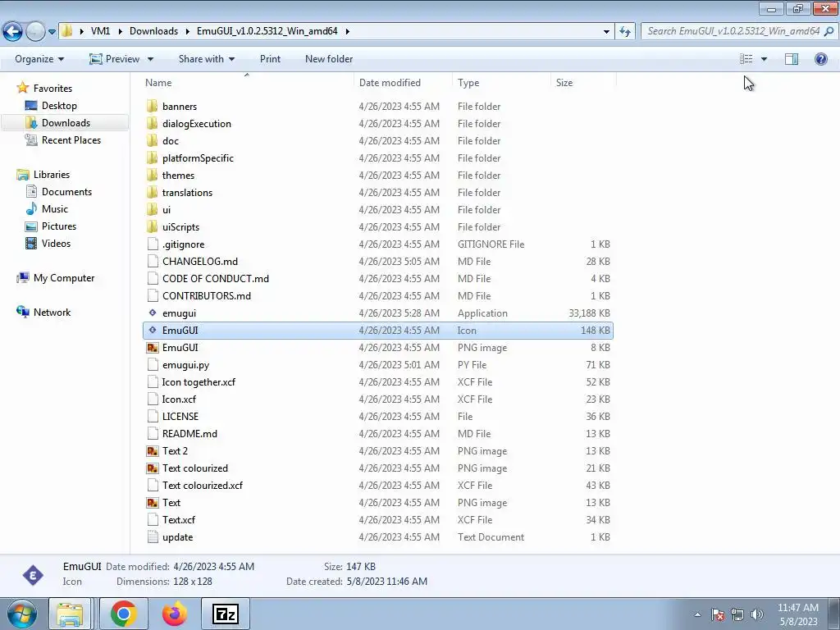Click the refresh button beside address bar

[x=624, y=31]
